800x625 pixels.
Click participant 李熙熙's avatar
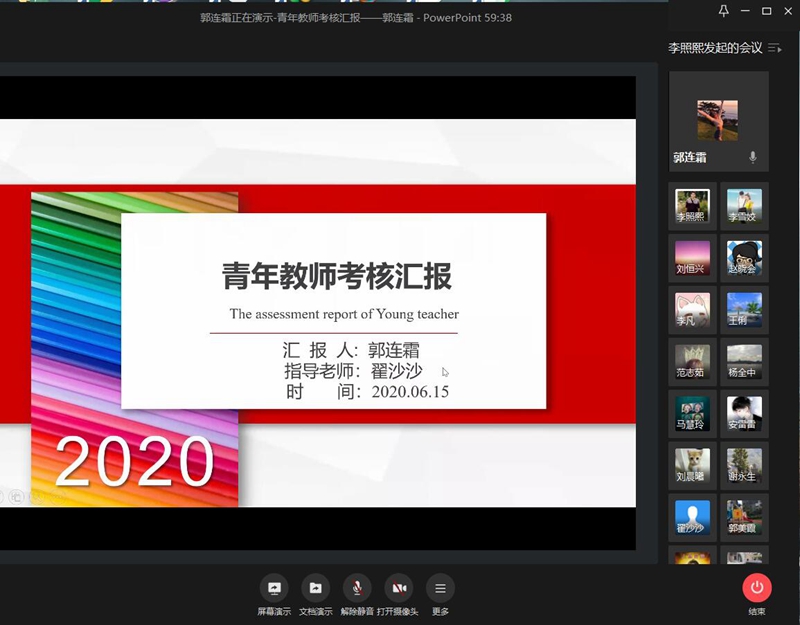pos(692,206)
